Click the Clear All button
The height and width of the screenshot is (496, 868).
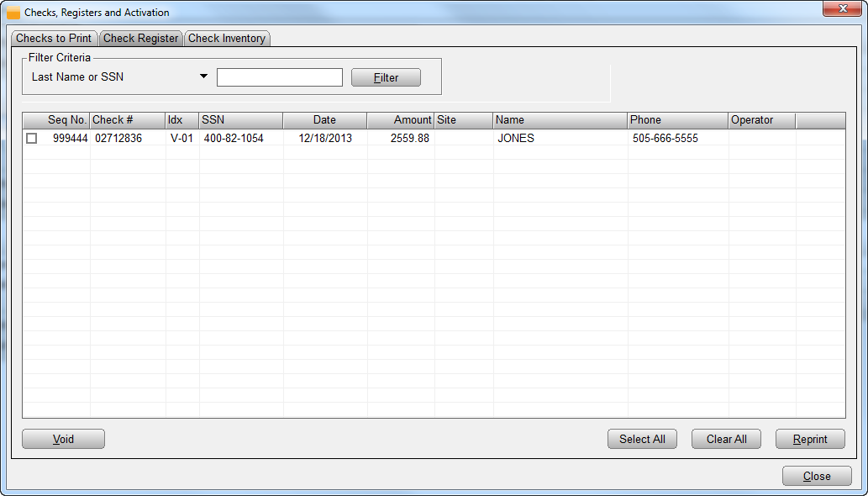tap(726, 439)
